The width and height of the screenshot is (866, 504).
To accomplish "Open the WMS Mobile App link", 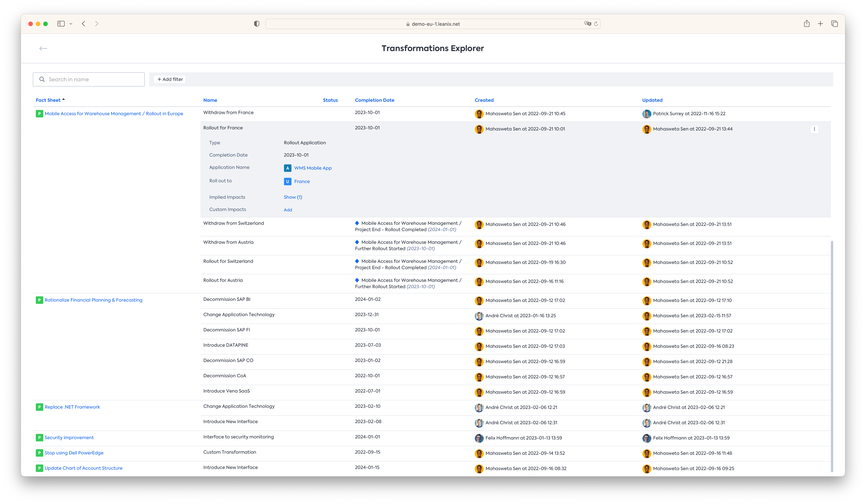I will click(312, 168).
